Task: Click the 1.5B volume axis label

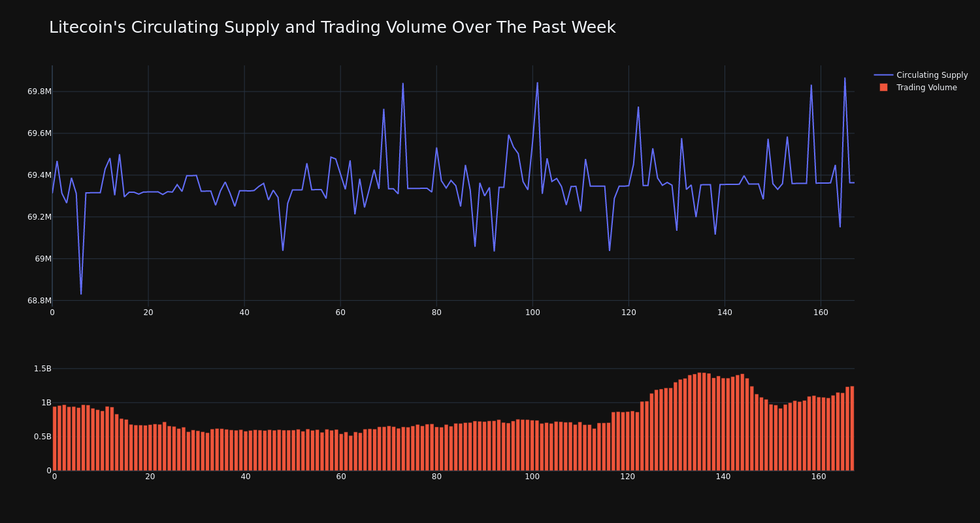Action: point(42,369)
